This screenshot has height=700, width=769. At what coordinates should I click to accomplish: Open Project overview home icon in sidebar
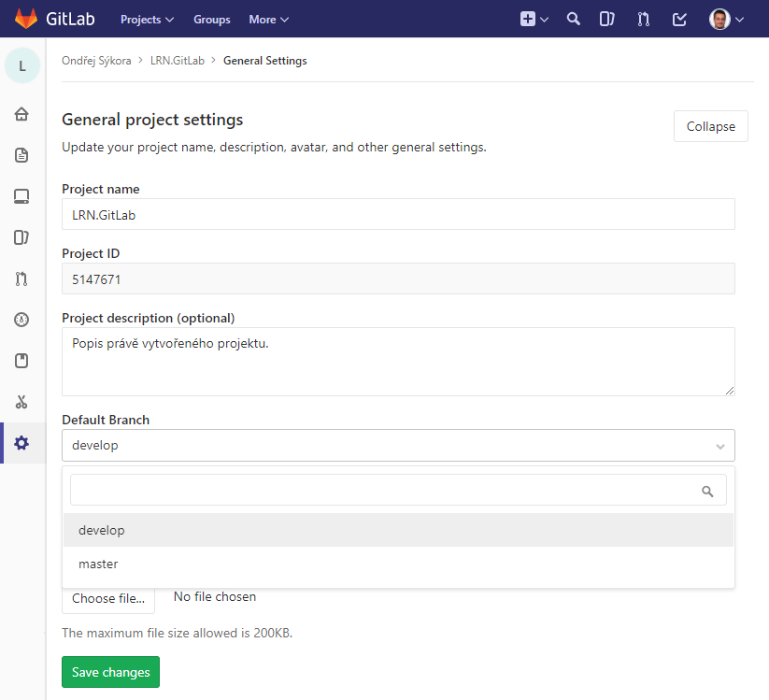coord(21,114)
